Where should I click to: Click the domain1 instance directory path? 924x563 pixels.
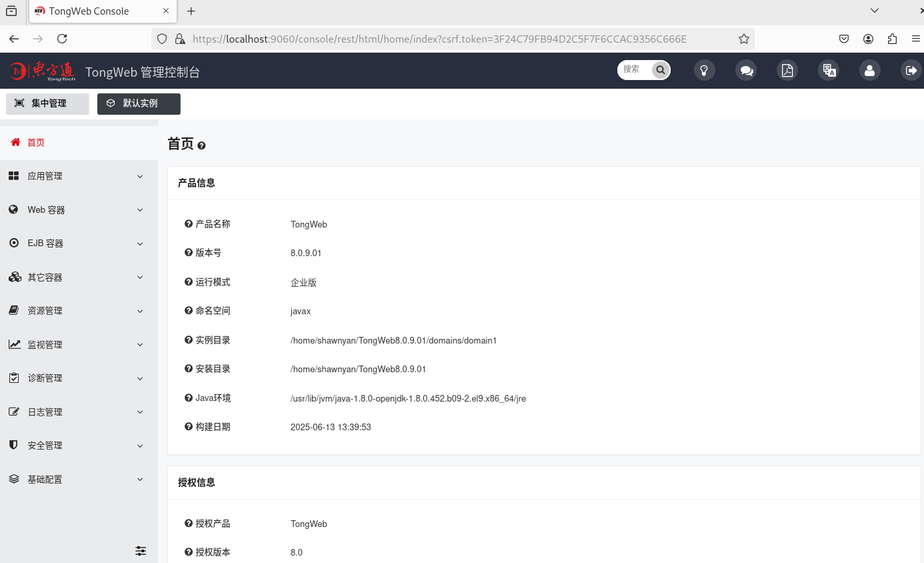(x=393, y=341)
